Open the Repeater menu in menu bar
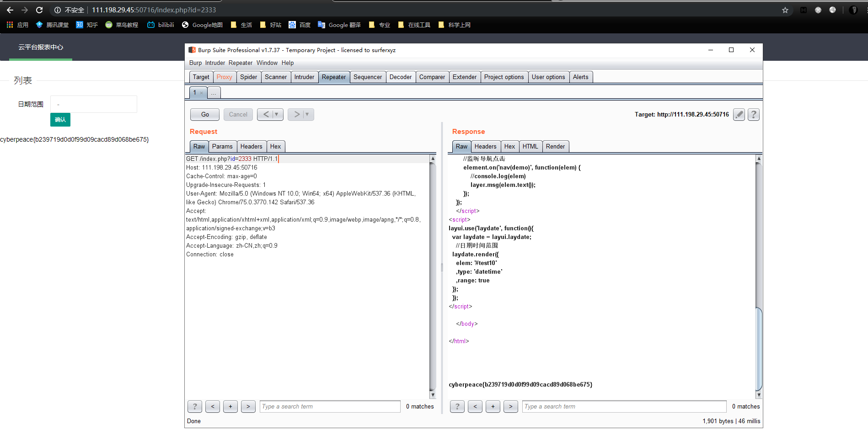The height and width of the screenshot is (446, 868). tap(241, 63)
